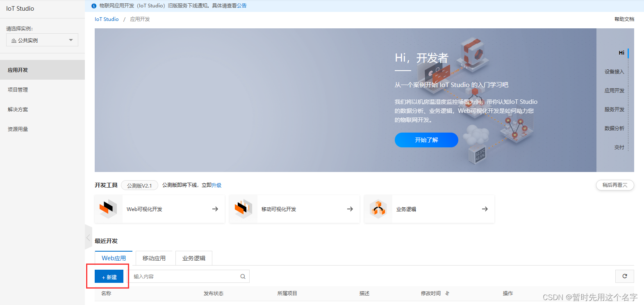Open the 公告 link in notice
The width and height of the screenshot is (644, 305).
242,6
